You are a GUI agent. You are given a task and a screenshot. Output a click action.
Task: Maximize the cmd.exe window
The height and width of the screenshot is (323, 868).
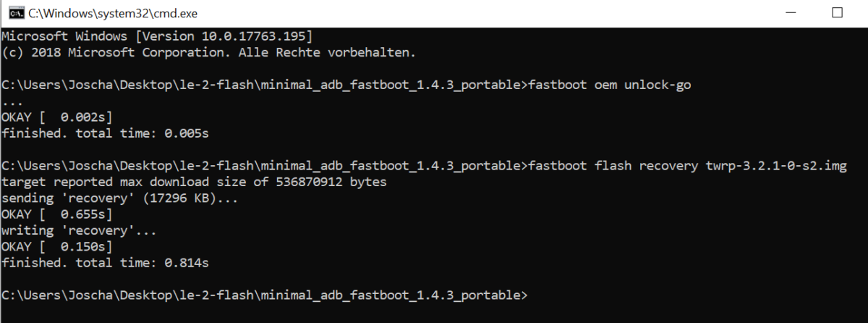click(x=837, y=13)
